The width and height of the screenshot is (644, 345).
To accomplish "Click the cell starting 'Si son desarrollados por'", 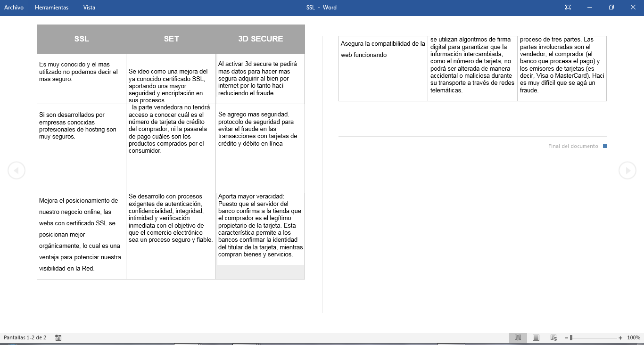I will point(82,148).
